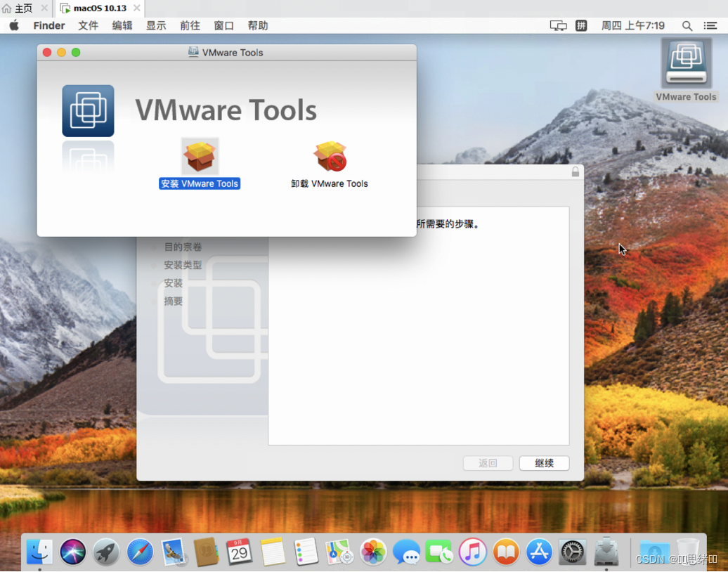Select the 摘要 step in installer
728x572 pixels.
point(173,301)
